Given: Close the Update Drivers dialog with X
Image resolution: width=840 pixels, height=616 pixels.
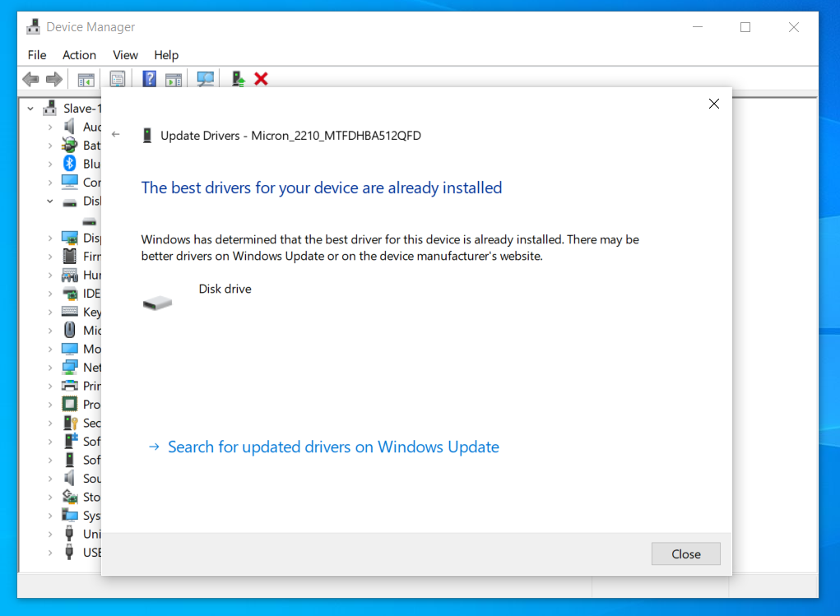Looking at the screenshot, I should coord(714,104).
